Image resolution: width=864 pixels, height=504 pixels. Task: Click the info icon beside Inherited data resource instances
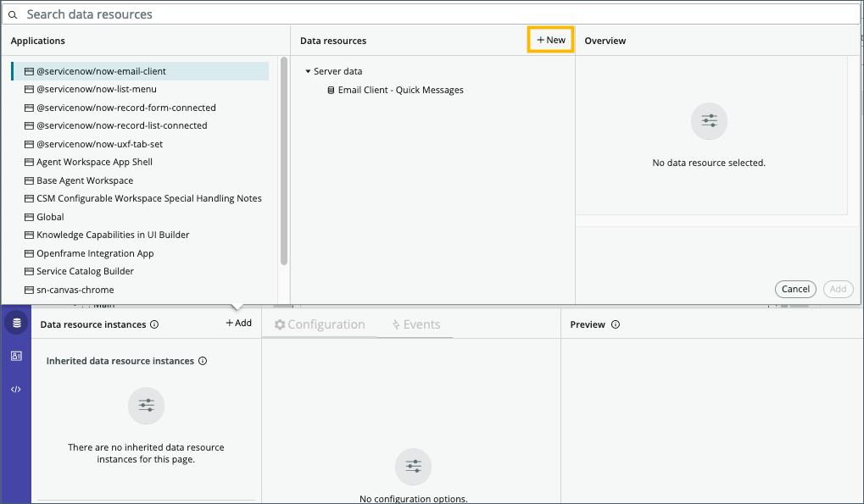point(200,361)
